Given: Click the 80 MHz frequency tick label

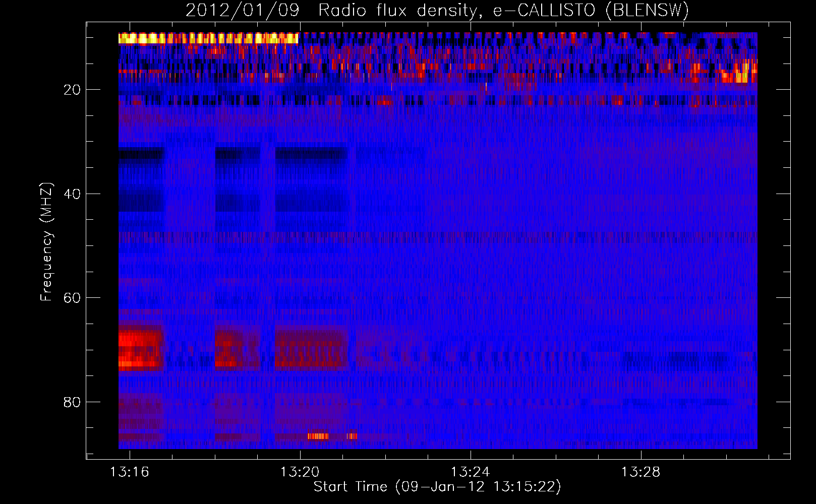Looking at the screenshot, I should (72, 402).
